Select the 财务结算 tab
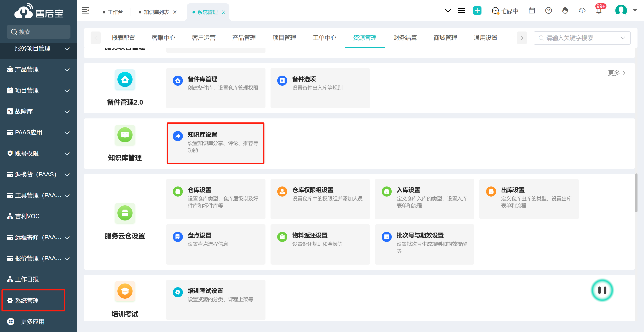The height and width of the screenshot is (332, 644). [x=405, y=38]
